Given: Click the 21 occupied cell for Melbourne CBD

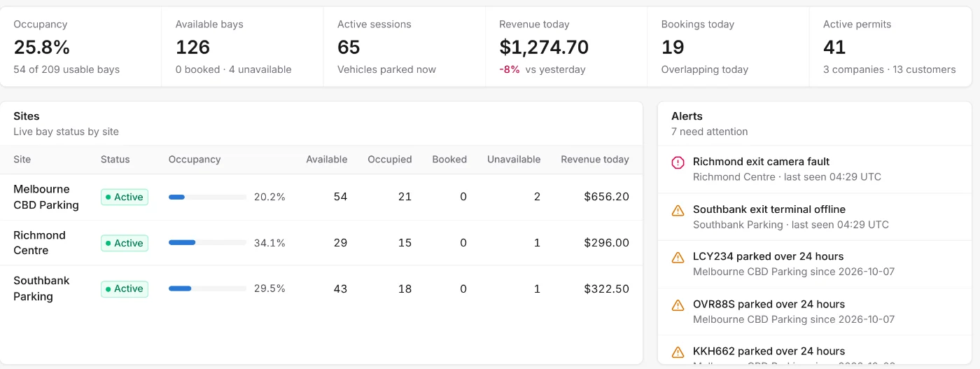Looking at the screenshot, I should coord(405,197).
